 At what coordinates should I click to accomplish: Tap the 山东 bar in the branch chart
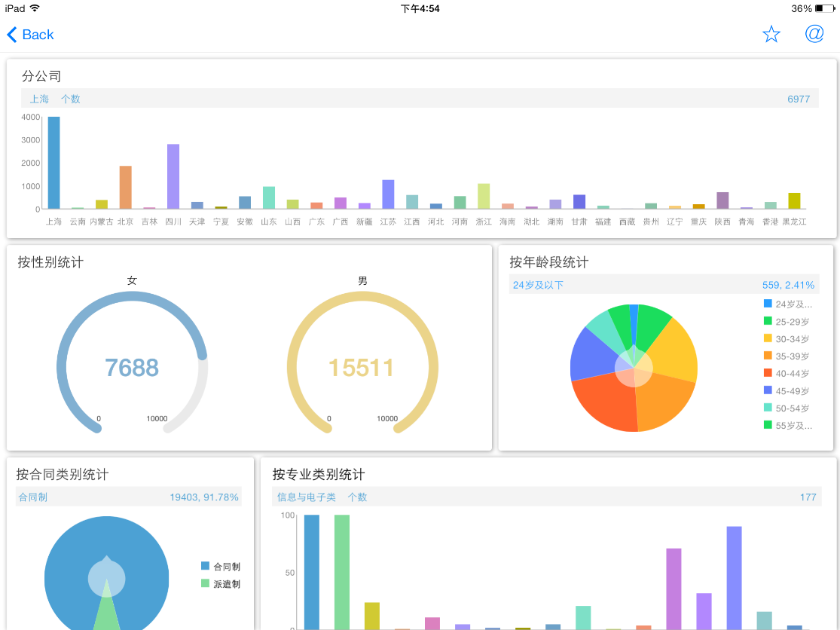click(268, 197)
